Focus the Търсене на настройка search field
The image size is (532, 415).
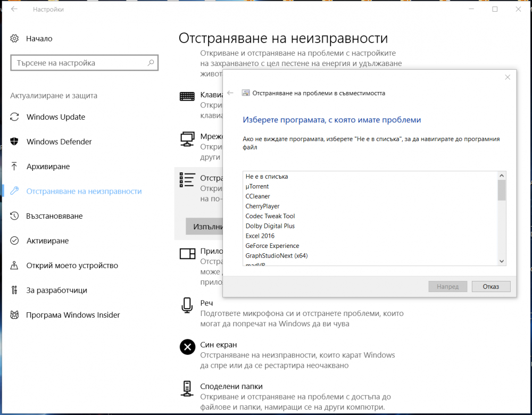tap(84, 63)
